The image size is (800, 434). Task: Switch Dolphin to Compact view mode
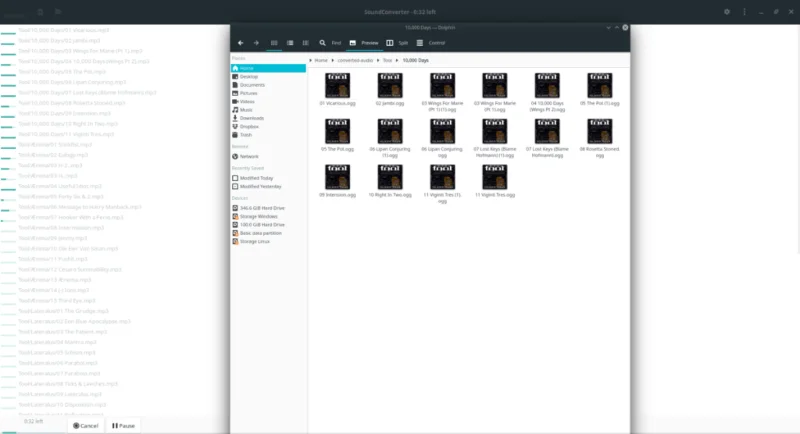click(x=290, y=43)
